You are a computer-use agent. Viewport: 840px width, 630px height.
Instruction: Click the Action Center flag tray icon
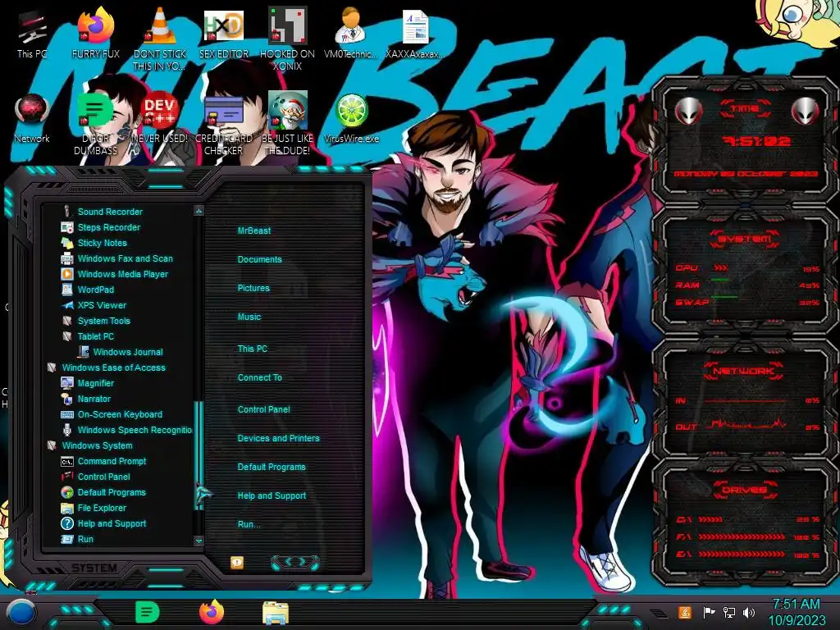pyautogui.click(x=709, y=612)
